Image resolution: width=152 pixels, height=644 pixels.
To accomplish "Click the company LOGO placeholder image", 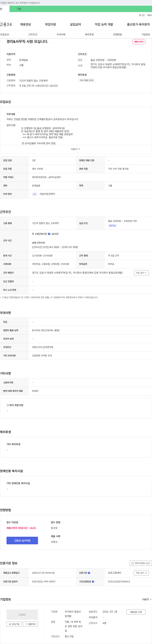I will (x=22, y=614).
